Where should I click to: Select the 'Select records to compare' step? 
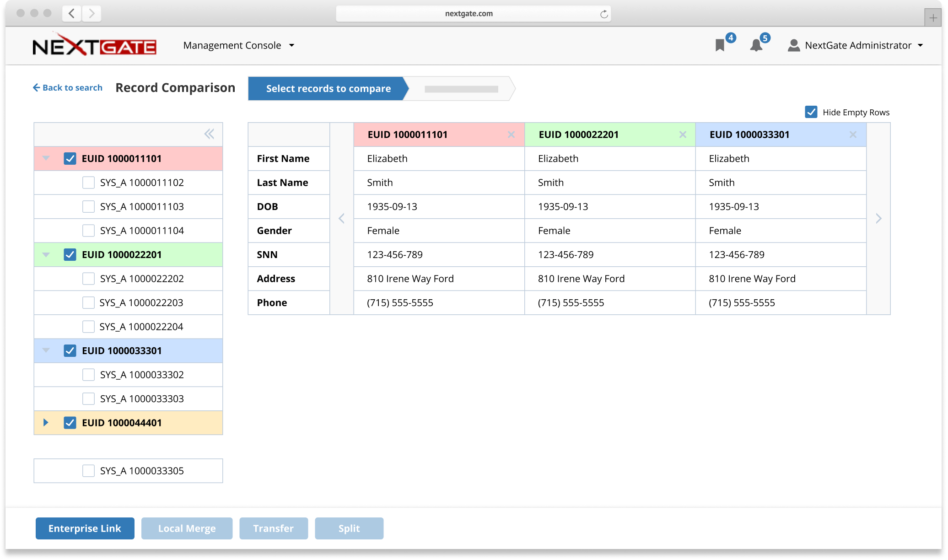pyautogui.click(x=328, y=89)
